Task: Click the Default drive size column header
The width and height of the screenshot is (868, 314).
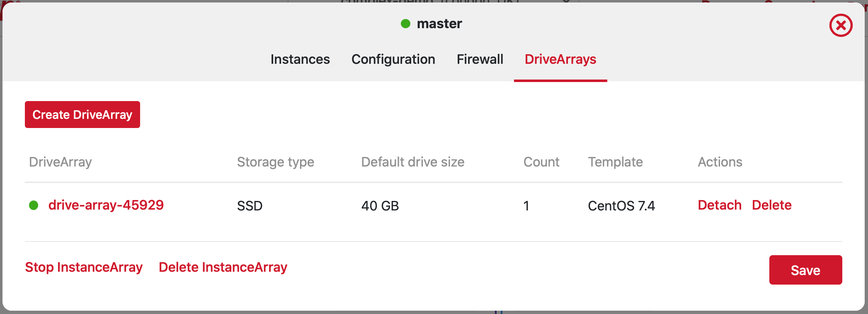Action: [412, 162]
